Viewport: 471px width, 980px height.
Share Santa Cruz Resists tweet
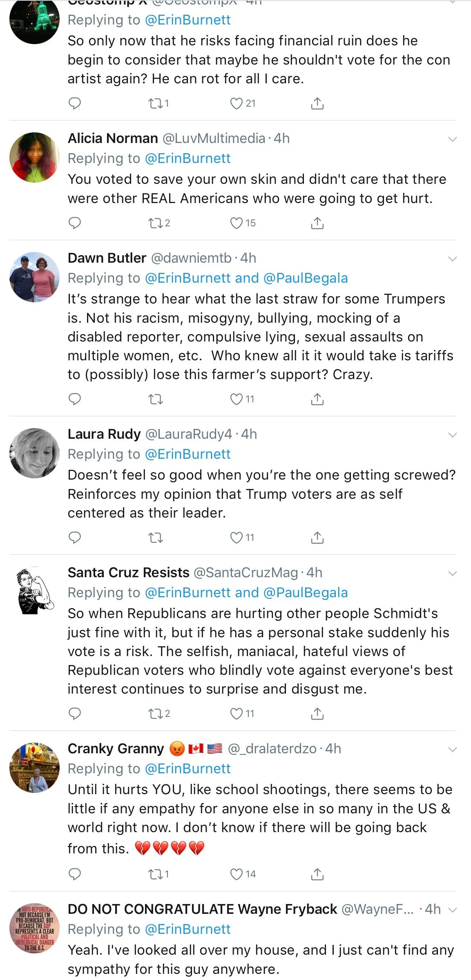point(317,714)
